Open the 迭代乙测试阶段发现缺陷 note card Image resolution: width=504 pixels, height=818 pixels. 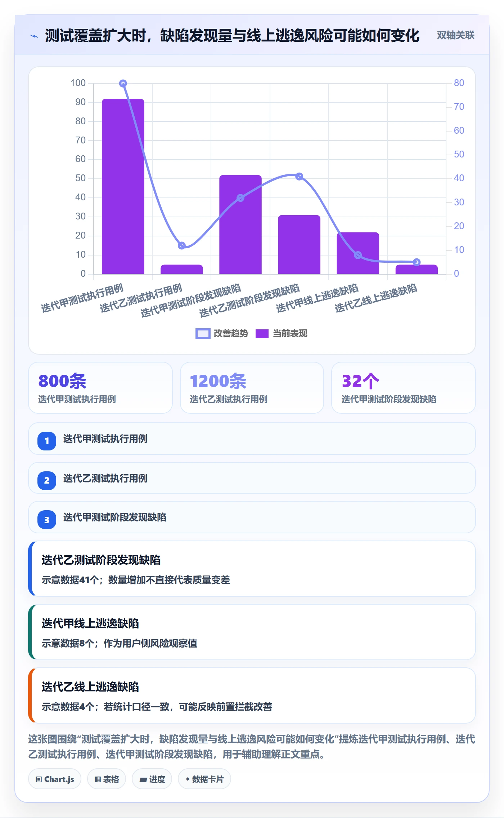coord(252,569)
